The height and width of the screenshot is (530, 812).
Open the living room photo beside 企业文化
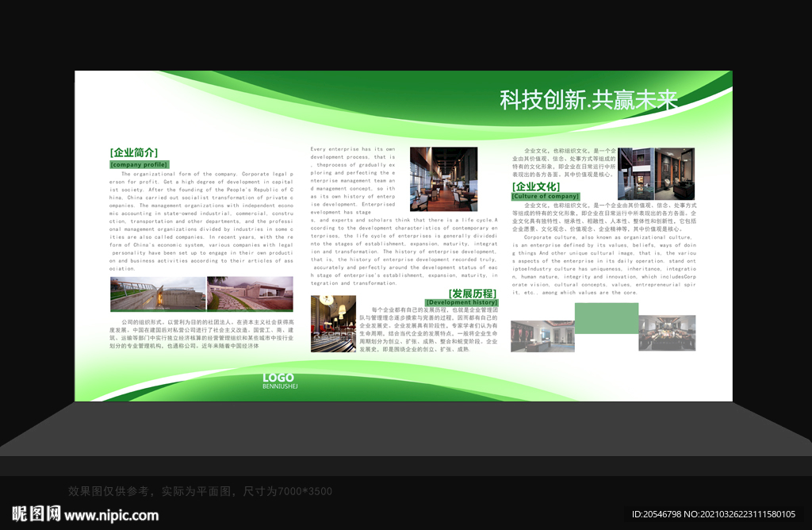click(657, 174)
